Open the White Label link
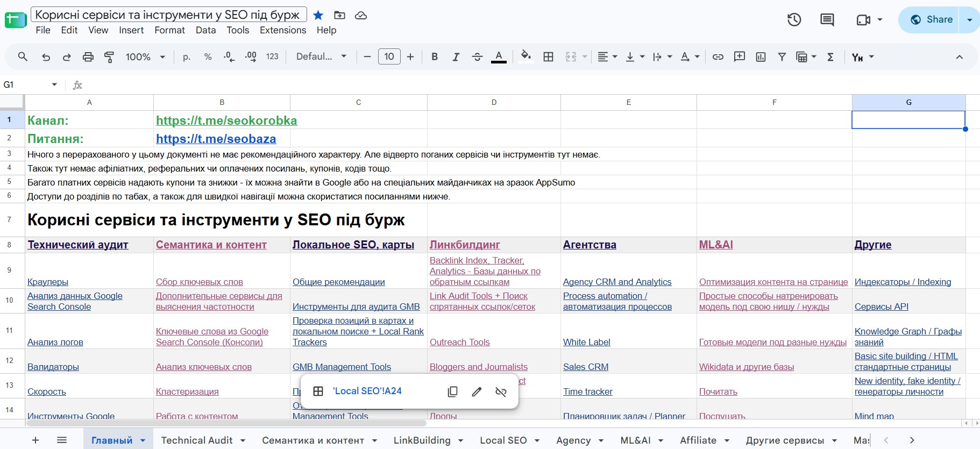This screenshot has width=980, height=449. click(587, 342)
